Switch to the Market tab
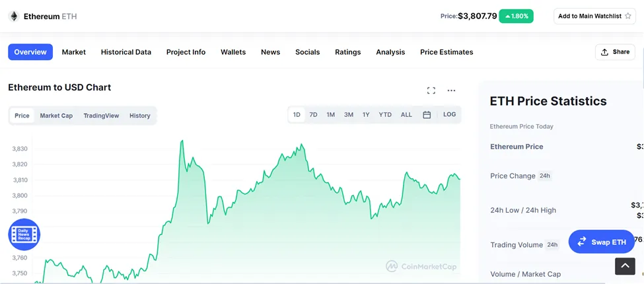 (x=74, y=52)
